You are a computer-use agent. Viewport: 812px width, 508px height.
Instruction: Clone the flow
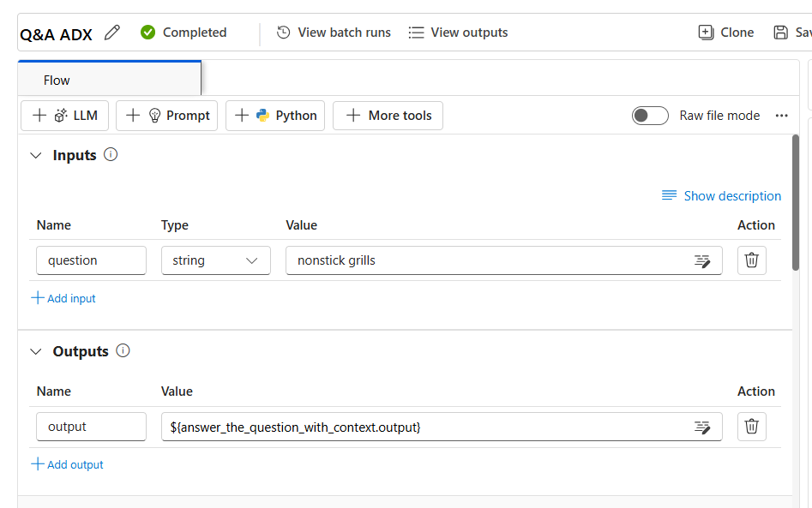pyautogui.click(x=726, y=33)
